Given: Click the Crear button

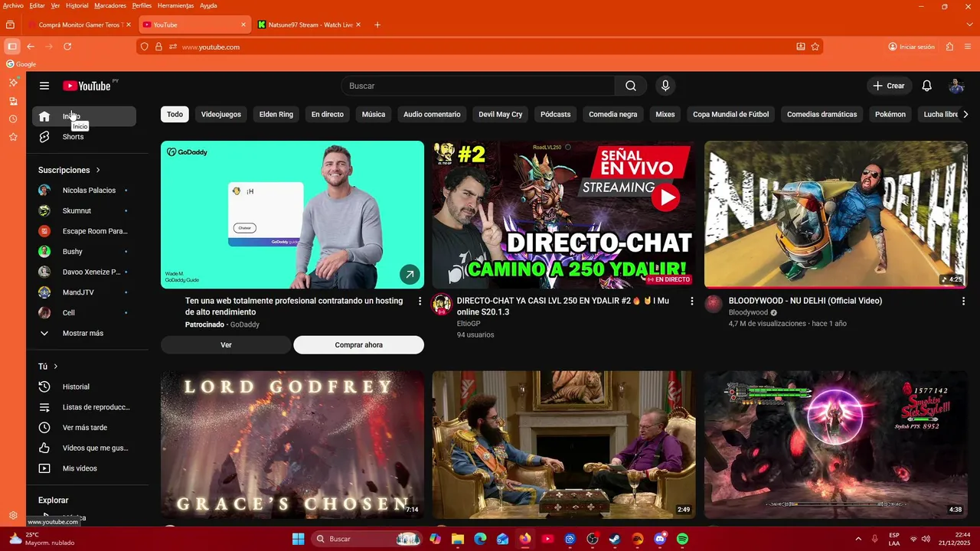Looking at the screenshot, I should pyautogui.click(x=889, y=86).
